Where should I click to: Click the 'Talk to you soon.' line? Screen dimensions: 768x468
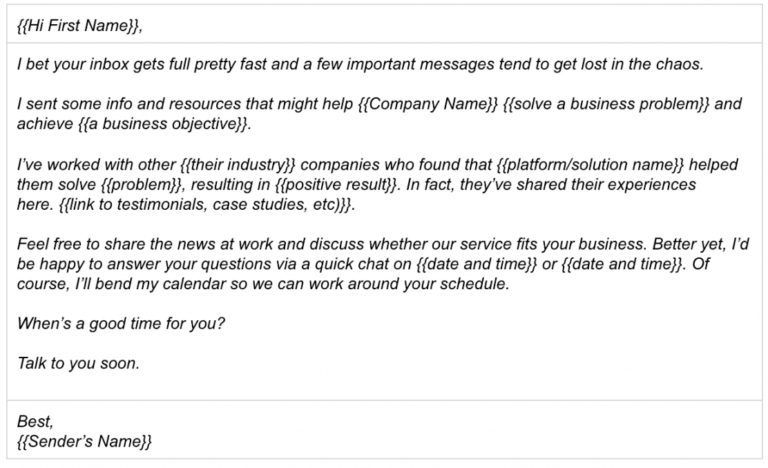[x=78, y=363]
